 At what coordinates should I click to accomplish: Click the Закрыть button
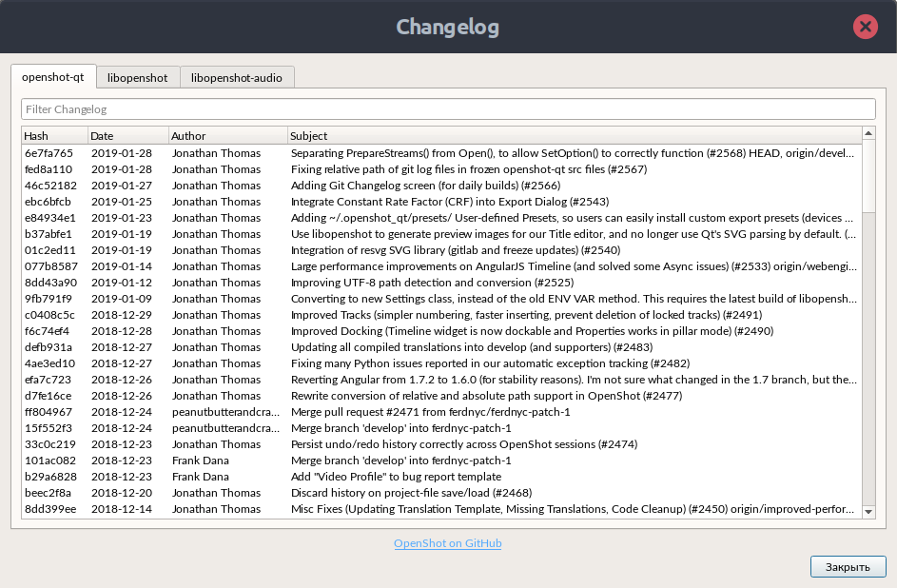pos(848,567)
